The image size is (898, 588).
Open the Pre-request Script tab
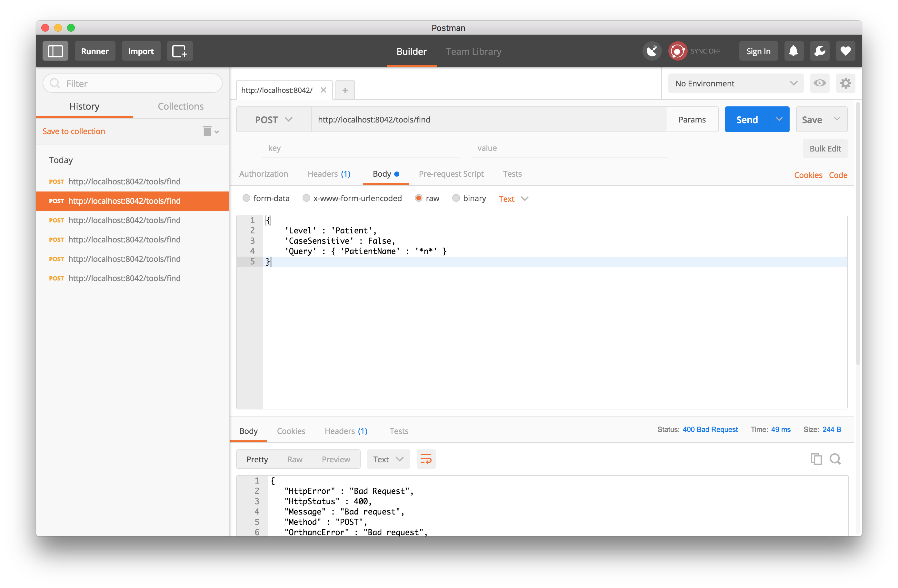tap(451, 174)
